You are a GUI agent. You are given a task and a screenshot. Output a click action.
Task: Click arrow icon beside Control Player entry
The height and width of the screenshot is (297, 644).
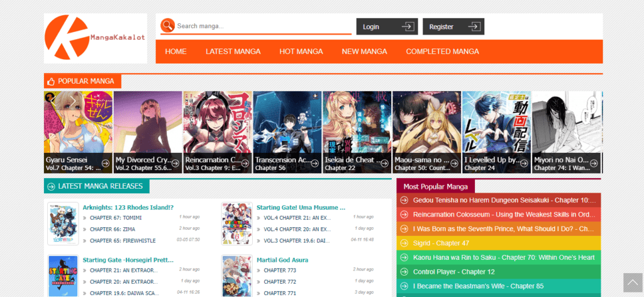tap(404, 272)
